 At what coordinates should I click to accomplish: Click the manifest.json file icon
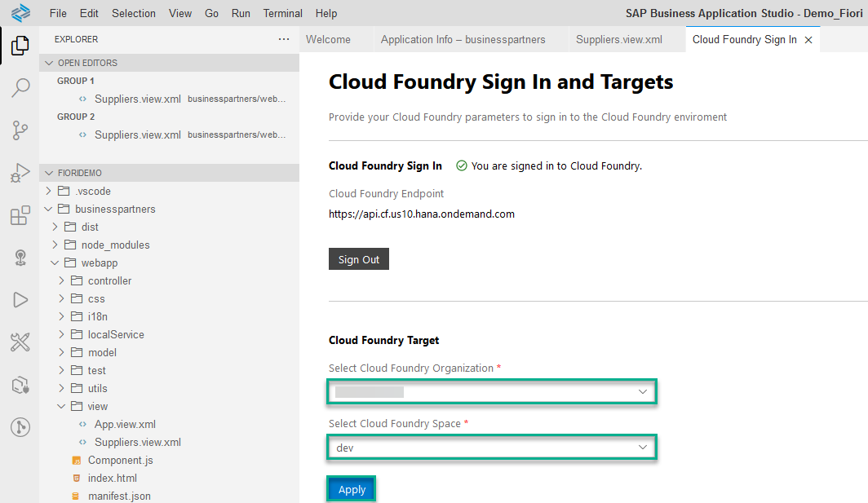[77, 496]
